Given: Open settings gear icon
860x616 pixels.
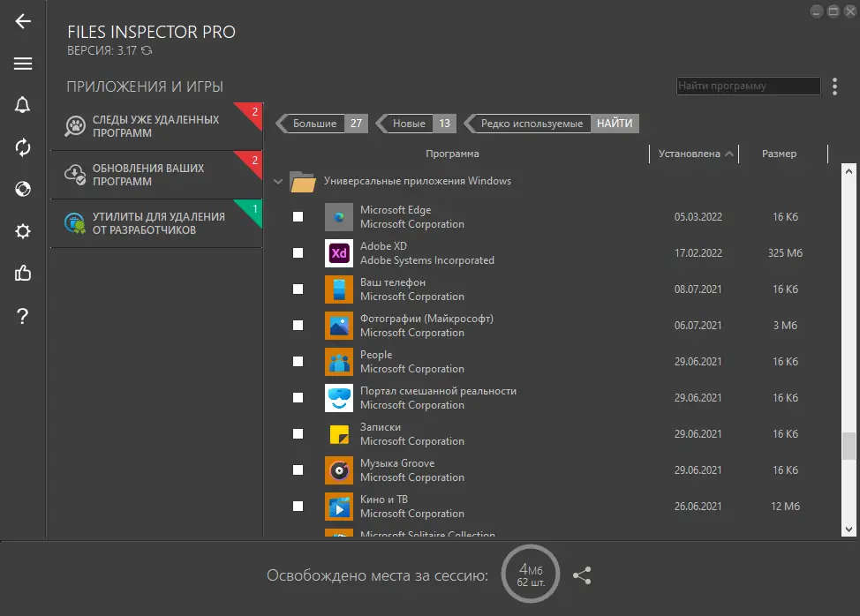Looking at the screenshot, I should tap(22, 230).
